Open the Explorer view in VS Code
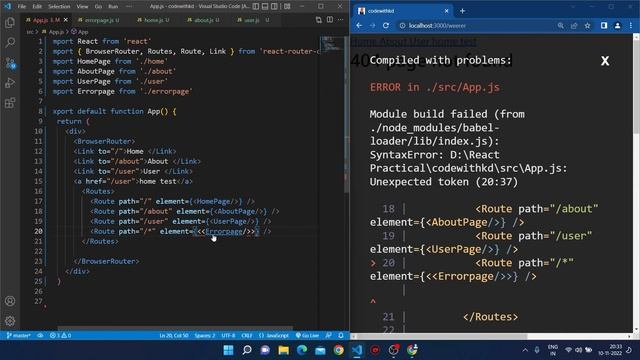640x360 pixels. pos(10,22)
